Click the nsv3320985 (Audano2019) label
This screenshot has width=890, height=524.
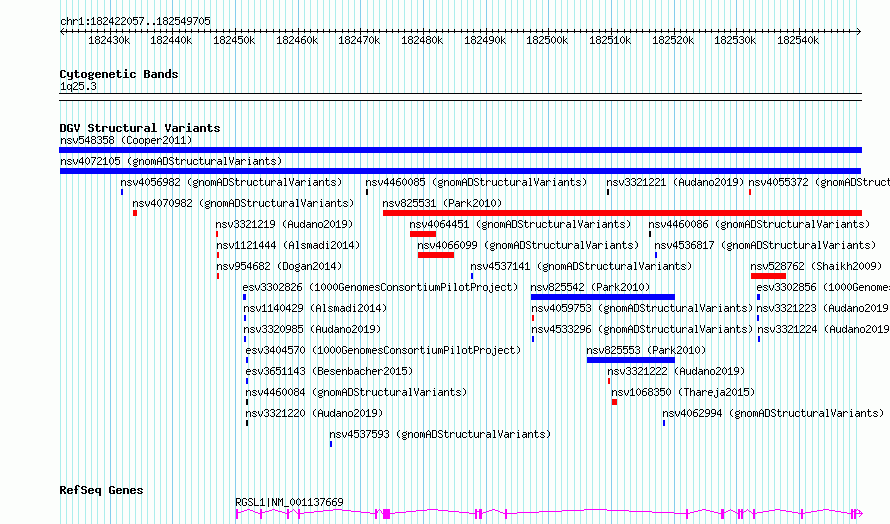[312, 329]
